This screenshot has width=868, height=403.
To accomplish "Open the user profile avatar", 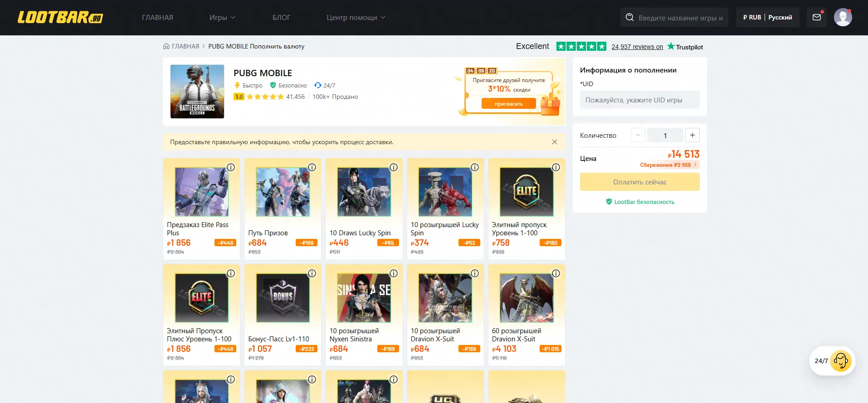I will (843, 17).
